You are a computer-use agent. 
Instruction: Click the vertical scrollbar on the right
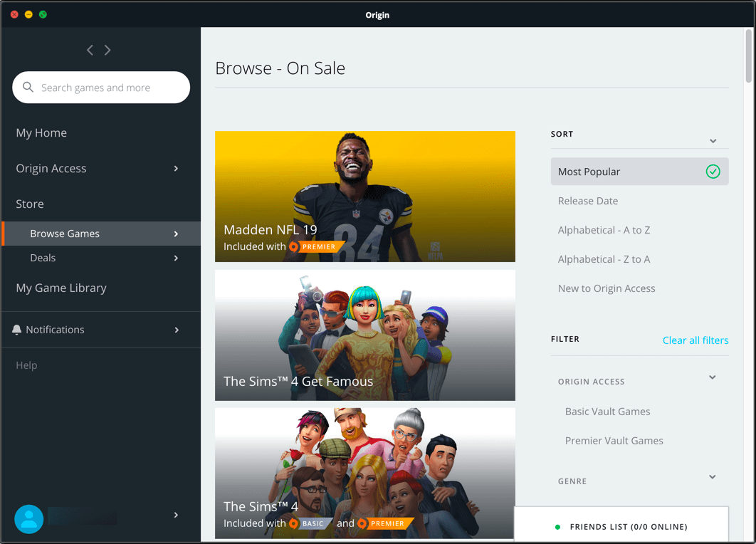point(748,57)
